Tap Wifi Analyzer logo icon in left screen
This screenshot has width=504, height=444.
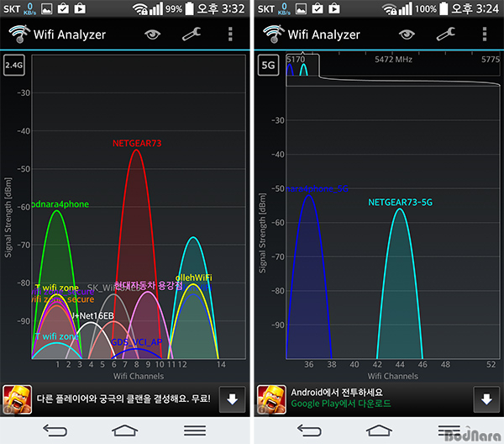(19, 34)
